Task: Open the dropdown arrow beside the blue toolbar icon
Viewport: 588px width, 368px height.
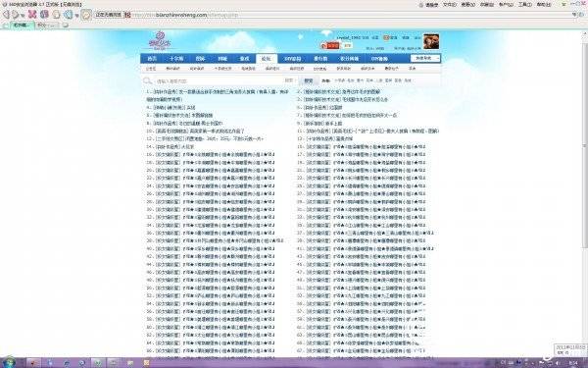Action: click(76, 16)
